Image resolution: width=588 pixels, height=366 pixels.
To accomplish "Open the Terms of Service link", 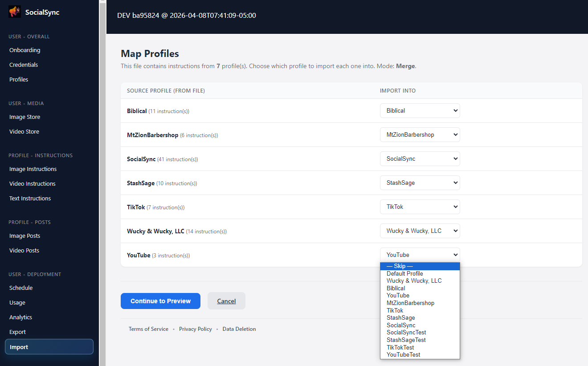I will [148, 329].
